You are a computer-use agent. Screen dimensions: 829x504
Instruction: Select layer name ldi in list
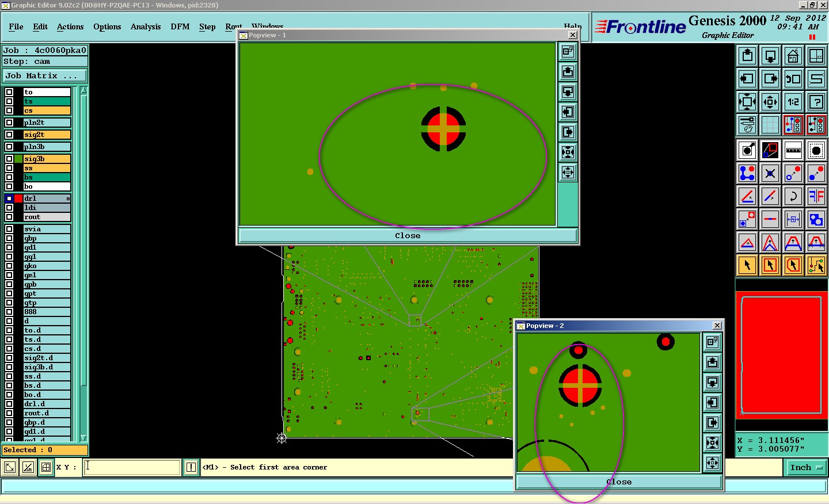[47, 208]
